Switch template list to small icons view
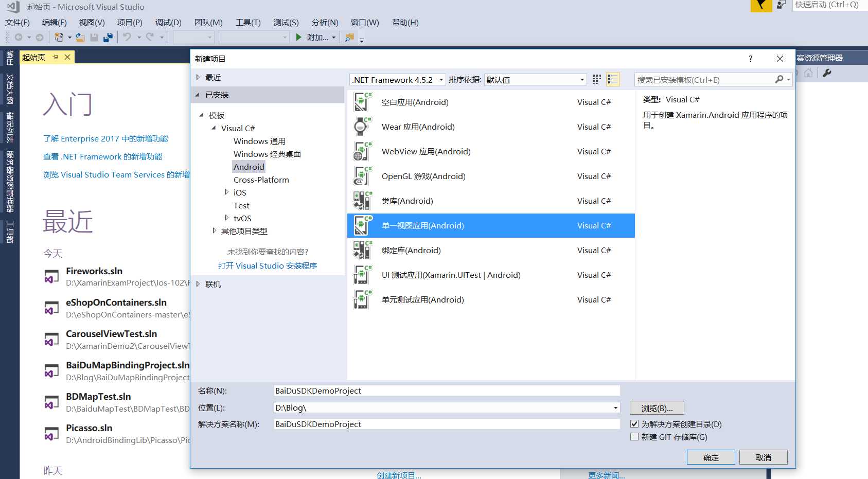Image resolution: width=868 pixels, height=479 pixels. pyautogui.click(x=596, y=79)
